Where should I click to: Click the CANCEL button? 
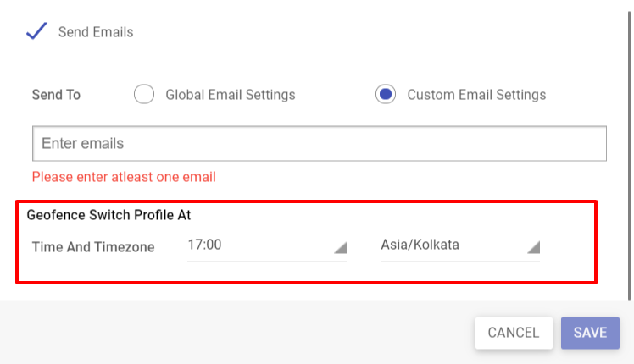coord(514,333)
